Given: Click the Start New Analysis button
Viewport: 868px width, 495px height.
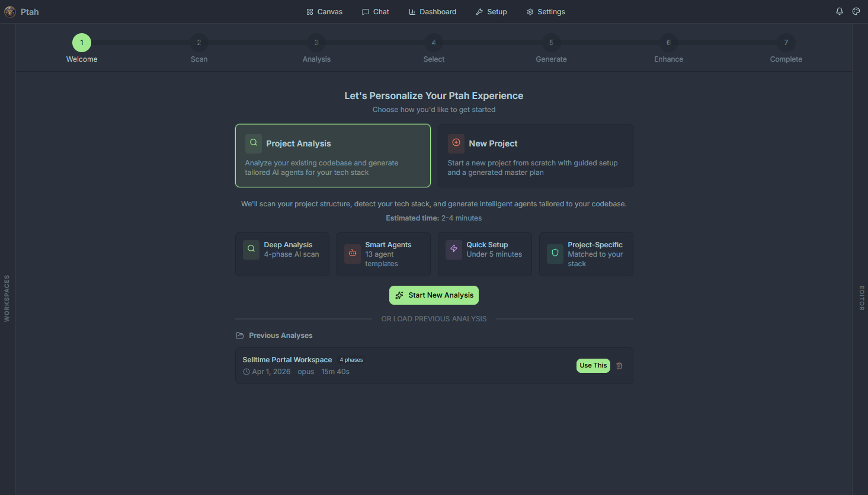Looking at the screenshot, I should point(434,295).
